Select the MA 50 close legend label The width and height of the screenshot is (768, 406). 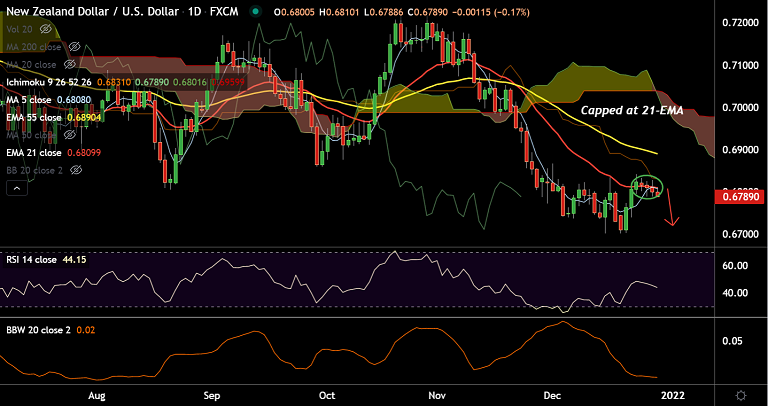click(31, 135)
